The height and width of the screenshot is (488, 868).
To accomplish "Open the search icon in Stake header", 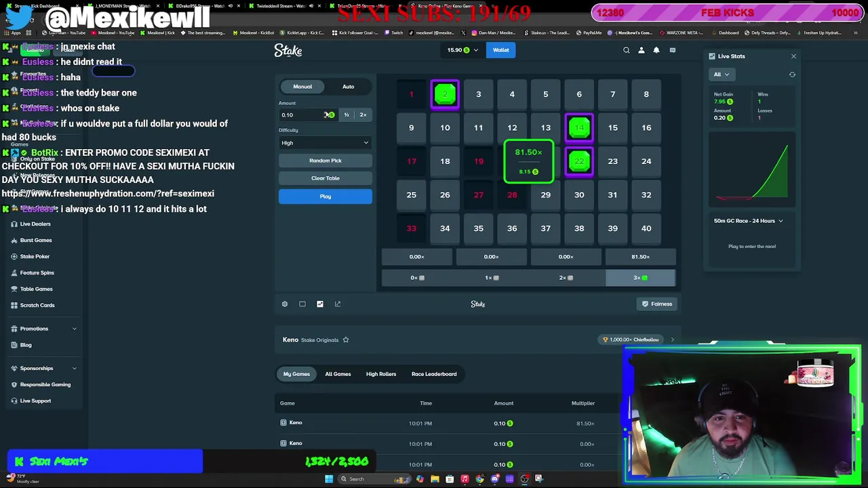I will tap(627, 50).
